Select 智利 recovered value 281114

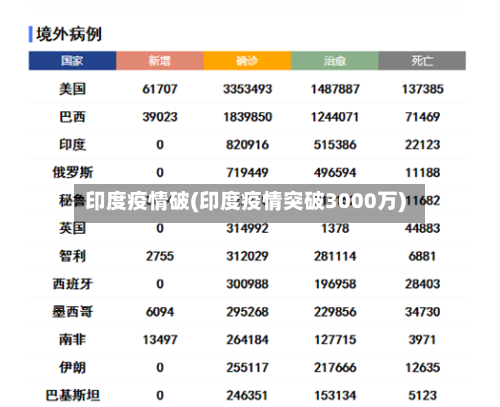[335, 256]
